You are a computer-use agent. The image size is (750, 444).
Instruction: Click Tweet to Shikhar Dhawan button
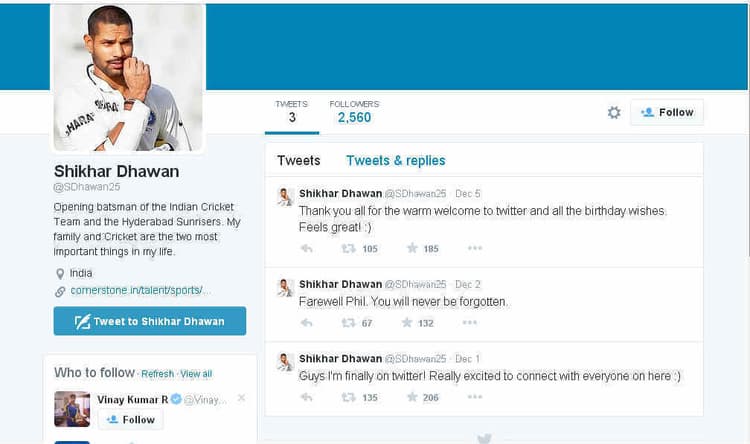[x=150, y=321]
